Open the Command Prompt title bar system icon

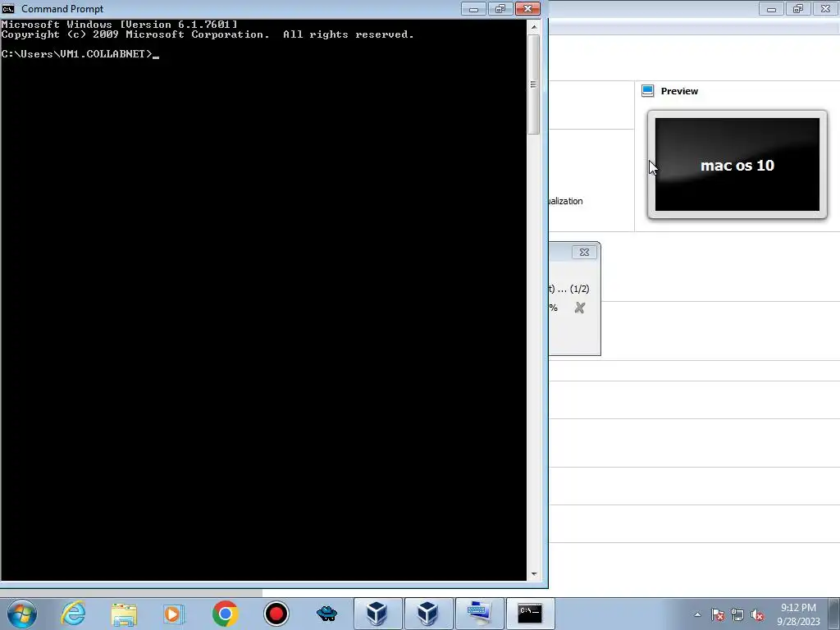(8, 8)
